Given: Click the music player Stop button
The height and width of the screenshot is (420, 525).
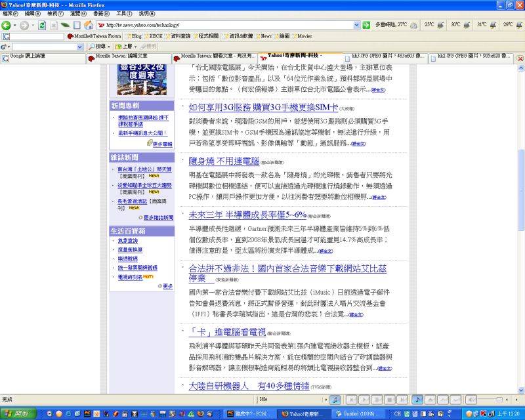Looking at the screenshot, I should point(389,399).
